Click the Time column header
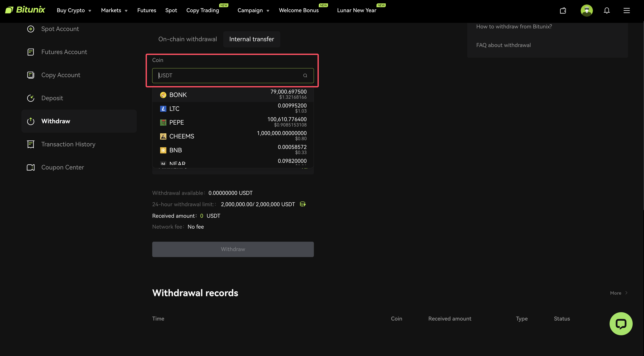Viewport: 644px width, 356px height. [x=158, y=319]
